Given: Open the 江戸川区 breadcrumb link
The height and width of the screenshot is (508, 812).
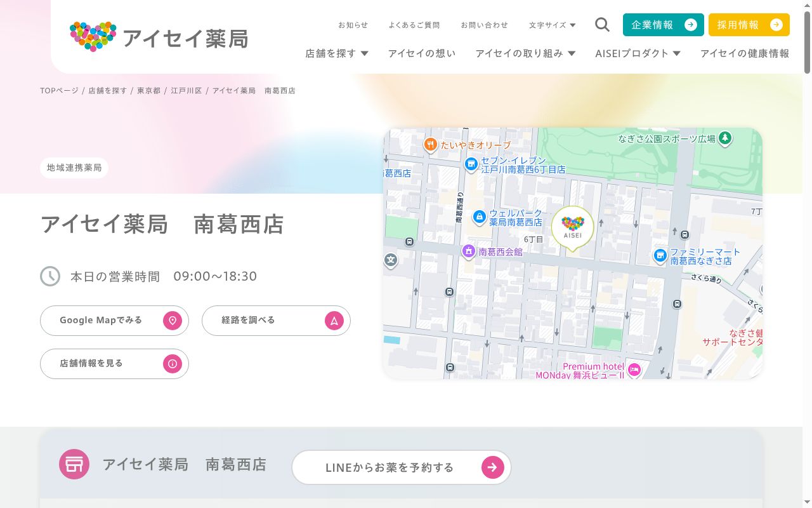Looking at the screenshot, I should (x=187, y=91).
